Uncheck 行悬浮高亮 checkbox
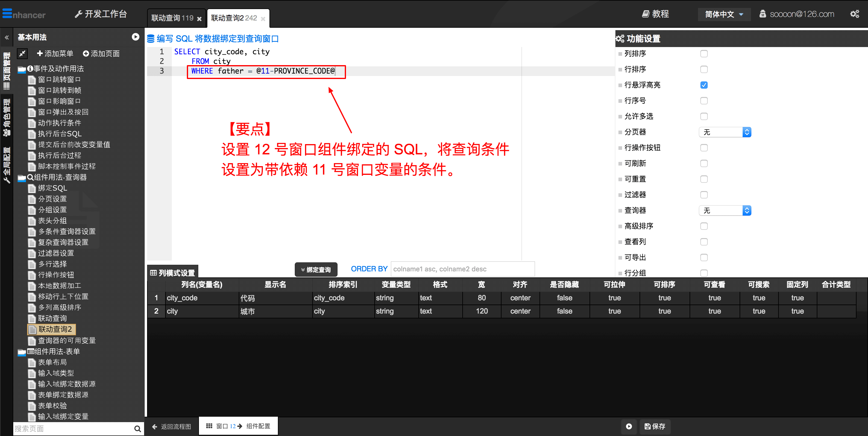This screenshot has height=436, width=868. pos(703,85)
